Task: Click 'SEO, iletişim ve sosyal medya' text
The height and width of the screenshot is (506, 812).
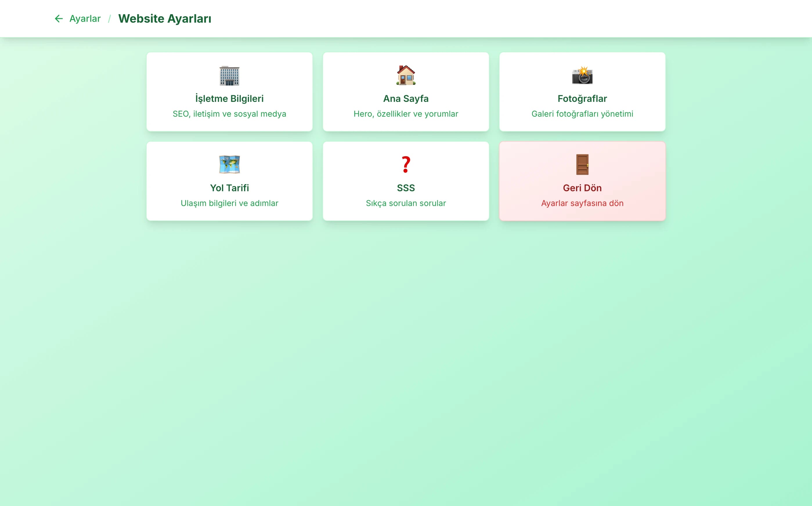Action: tap(229, 114)
